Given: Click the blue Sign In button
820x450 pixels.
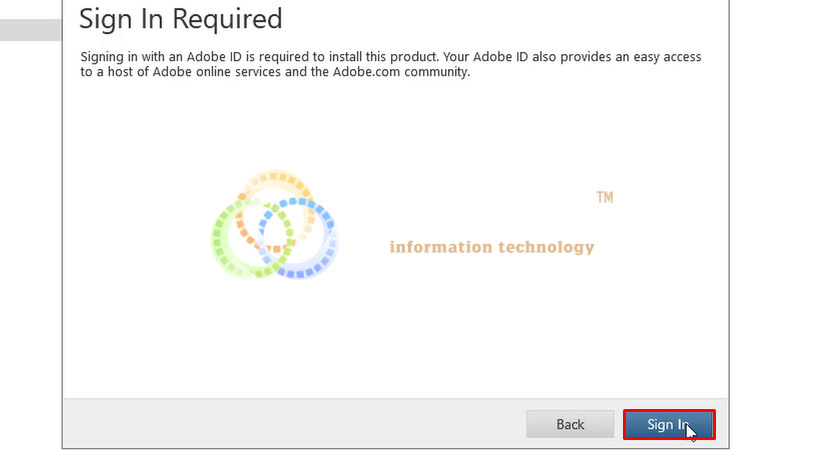Looking at the screenshot, I should point(669,424).
